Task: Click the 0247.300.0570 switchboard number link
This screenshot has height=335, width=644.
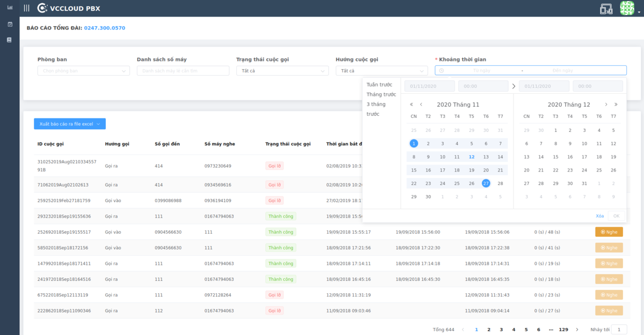Action: (x=105, y=28)
